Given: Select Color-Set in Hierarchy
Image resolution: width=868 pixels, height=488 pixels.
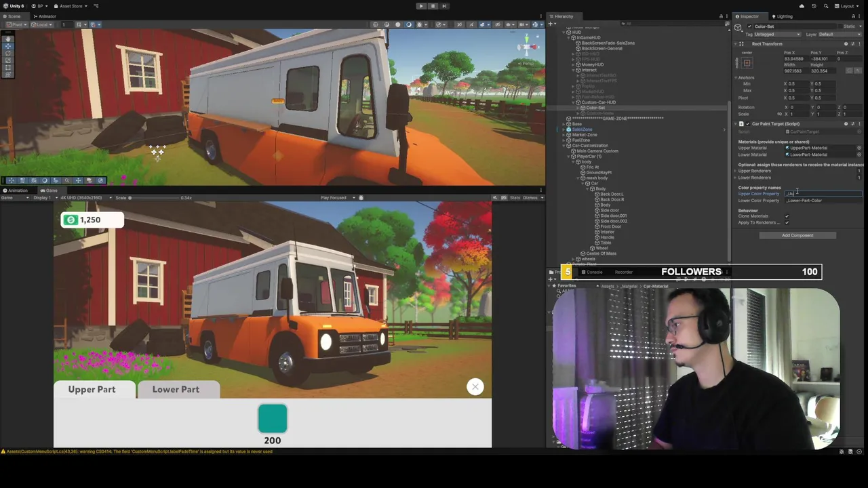Looking at the screenshot, I should (595, 108).
